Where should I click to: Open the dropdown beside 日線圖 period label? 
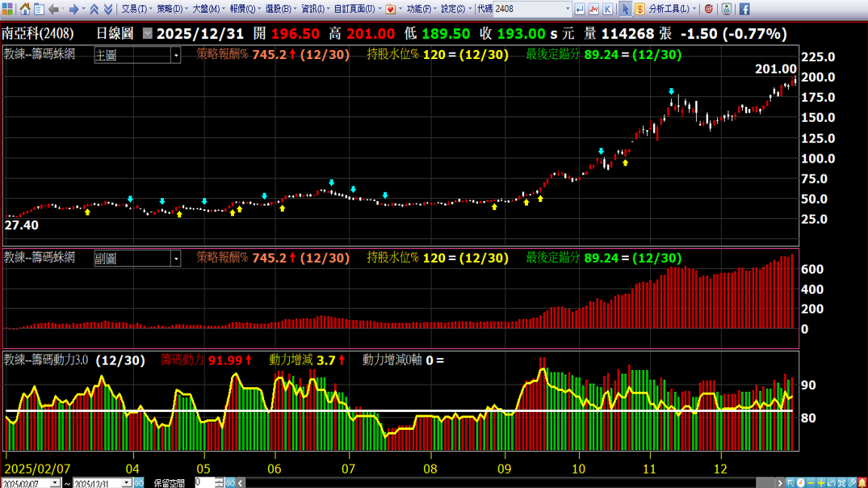pos(147,34)
